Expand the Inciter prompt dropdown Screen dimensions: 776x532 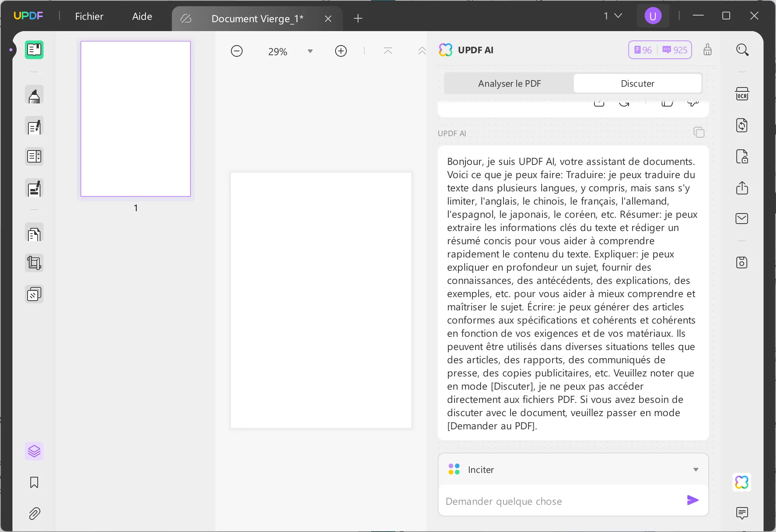[696, 469]
